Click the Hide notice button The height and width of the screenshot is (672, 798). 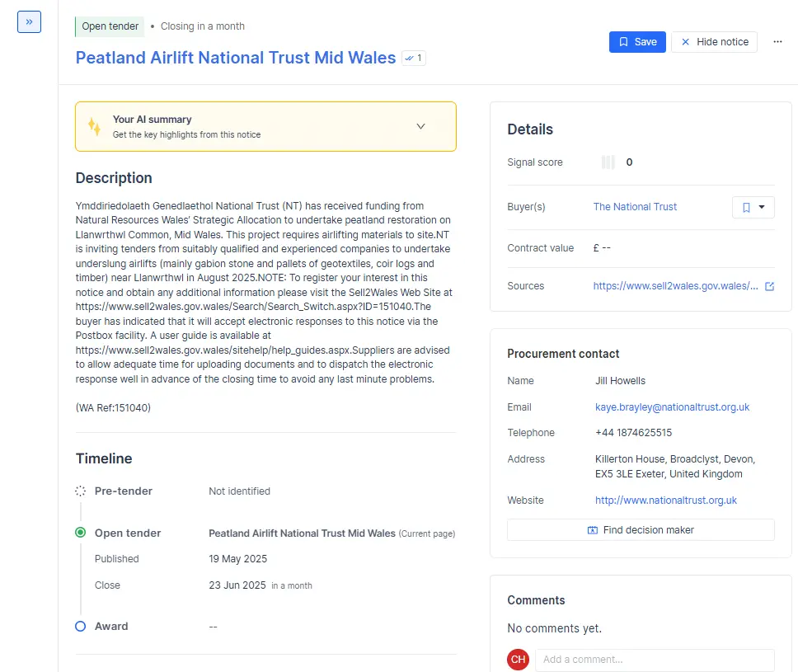pos(714,42)
